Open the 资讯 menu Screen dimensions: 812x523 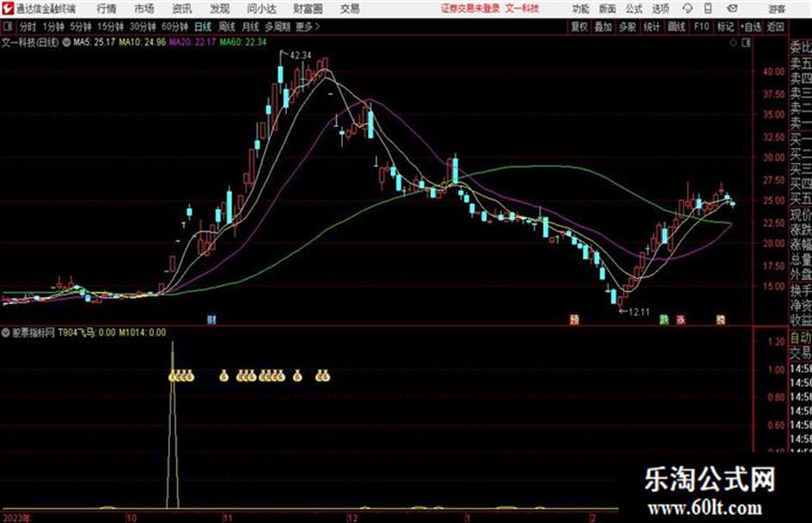coord(182,9)
